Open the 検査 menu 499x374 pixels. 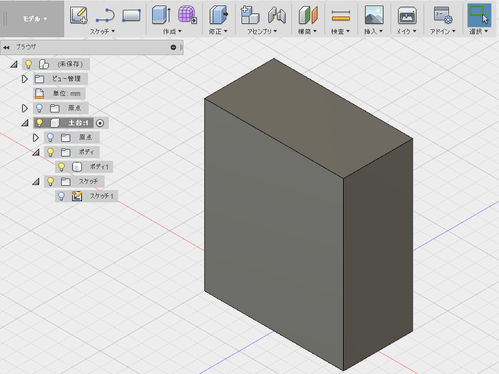point(340,31)
